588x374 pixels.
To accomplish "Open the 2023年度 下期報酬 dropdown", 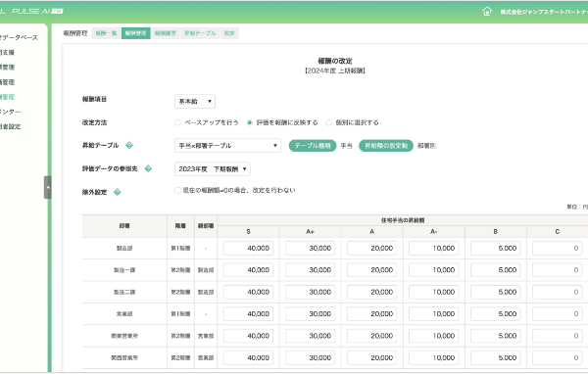I will coord(213,169).
